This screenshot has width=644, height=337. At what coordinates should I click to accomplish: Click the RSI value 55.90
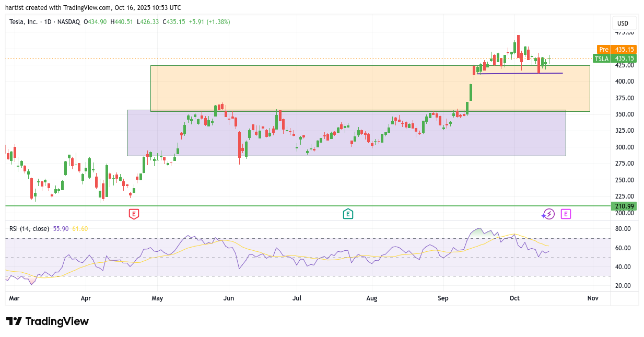(61, 228)
